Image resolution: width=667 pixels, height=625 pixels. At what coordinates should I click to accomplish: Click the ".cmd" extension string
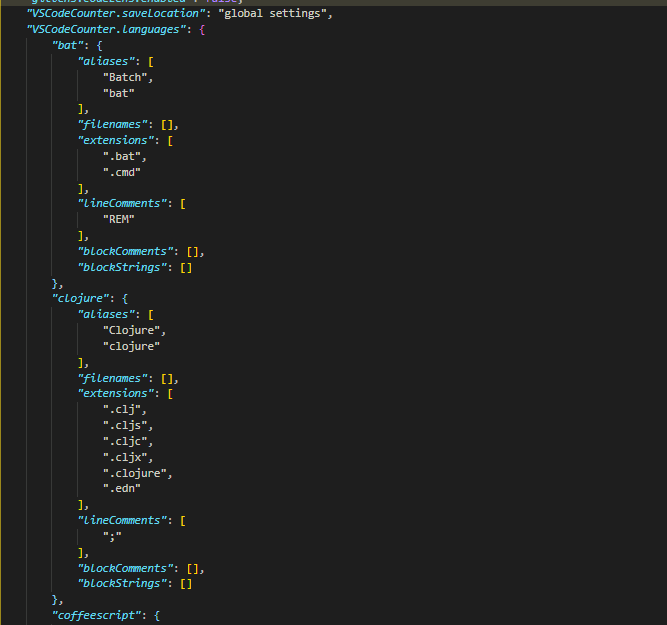click(x=122, y=172)
